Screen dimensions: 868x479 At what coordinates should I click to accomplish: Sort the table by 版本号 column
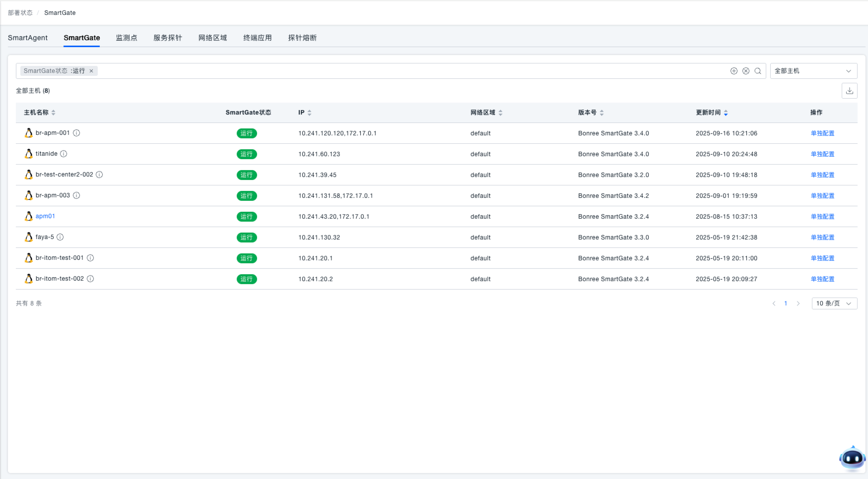pyautogui.click(x=601, y=113)
